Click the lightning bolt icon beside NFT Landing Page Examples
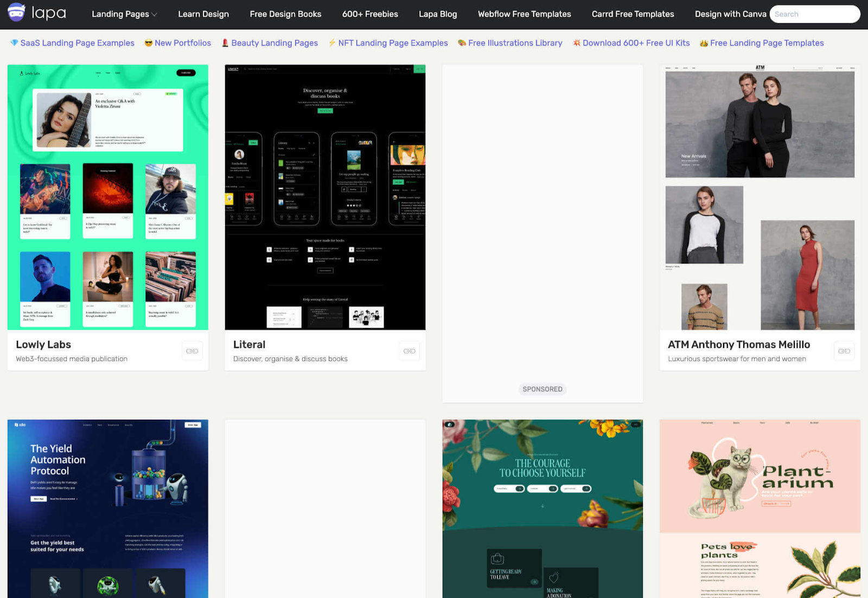This screenshot has height=598, width=868. [332, 43]
